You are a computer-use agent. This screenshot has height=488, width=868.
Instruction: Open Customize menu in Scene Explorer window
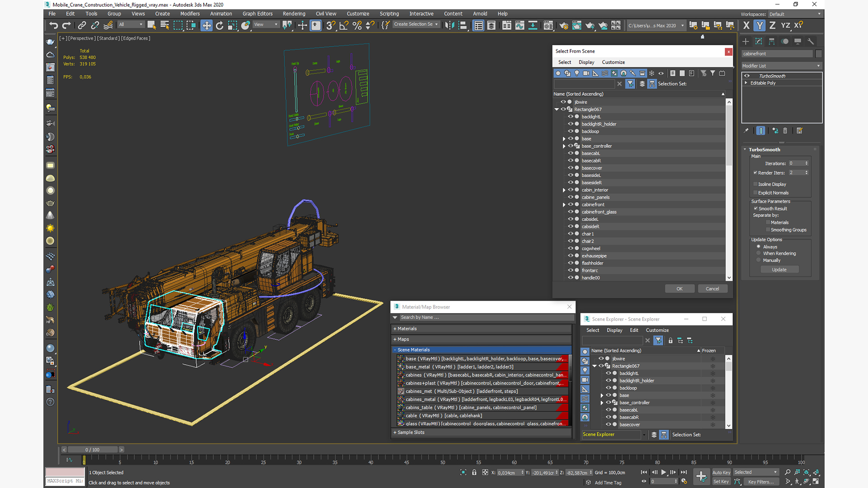657,330
